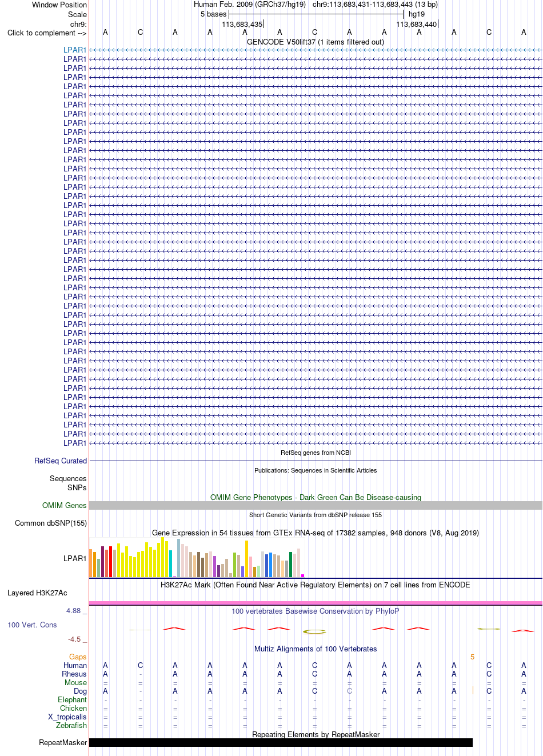Viewport: 543px width, 756px height.
Task: Click the '5 bases' scale bar label
Action: pos(213,14)
